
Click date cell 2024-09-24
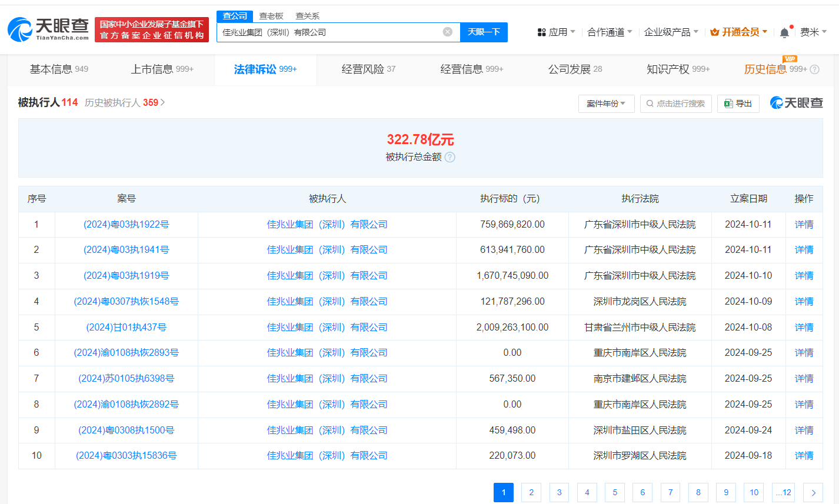point(748,430)
